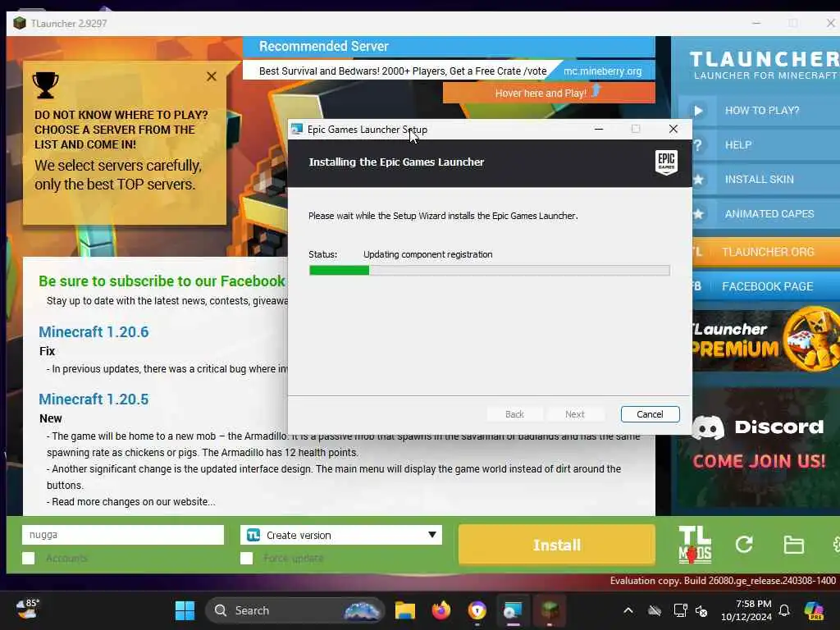The width and height of the screenshot is (840, 630).
Task: Click the taskbar Search box
Action: (x=295, y=610)
